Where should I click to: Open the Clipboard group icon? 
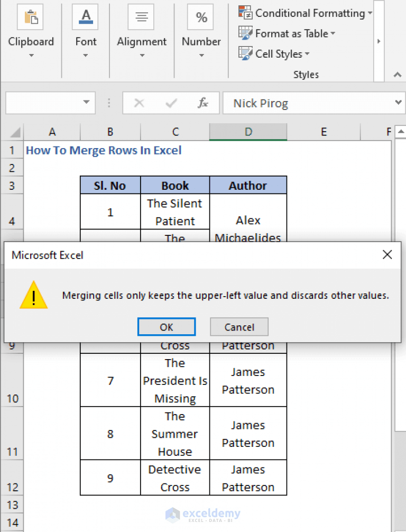click(x=30, y=17)
